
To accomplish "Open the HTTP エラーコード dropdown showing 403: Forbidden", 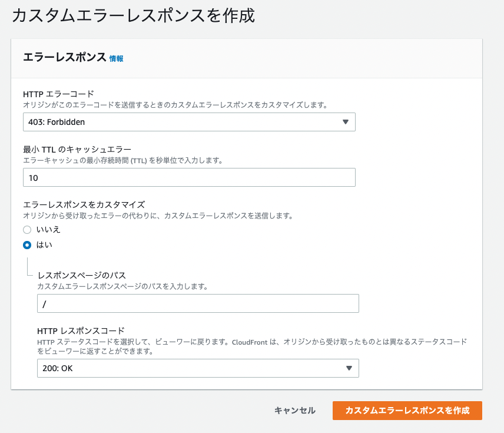I will [x=188, y=122].
